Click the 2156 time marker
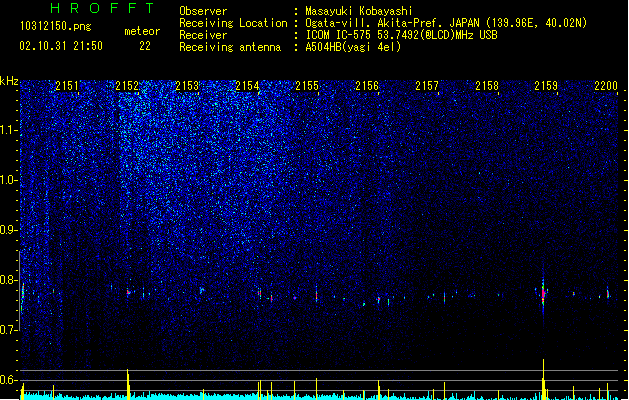Image resolution: width=629 pixels, height=400 pixels. coord(367,86)
